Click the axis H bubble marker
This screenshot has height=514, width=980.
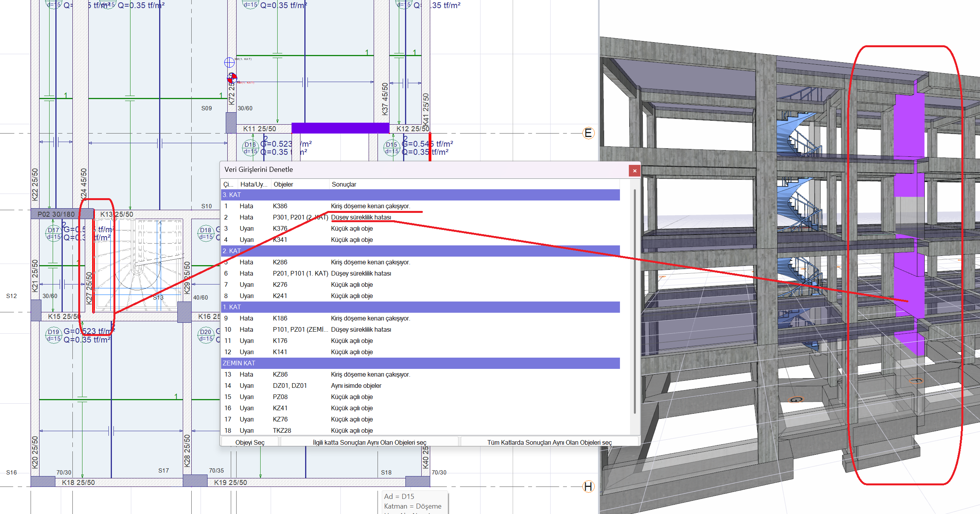point(588,487)
